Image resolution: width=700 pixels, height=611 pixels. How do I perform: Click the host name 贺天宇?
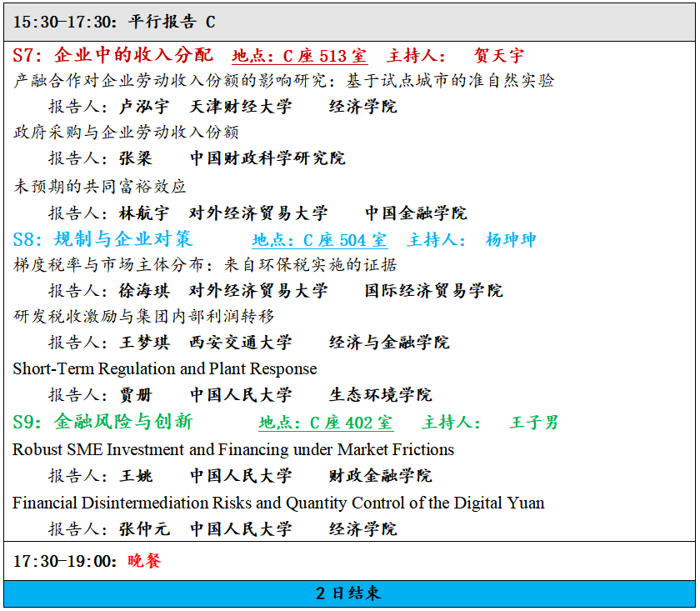click(x=499, y=57)
